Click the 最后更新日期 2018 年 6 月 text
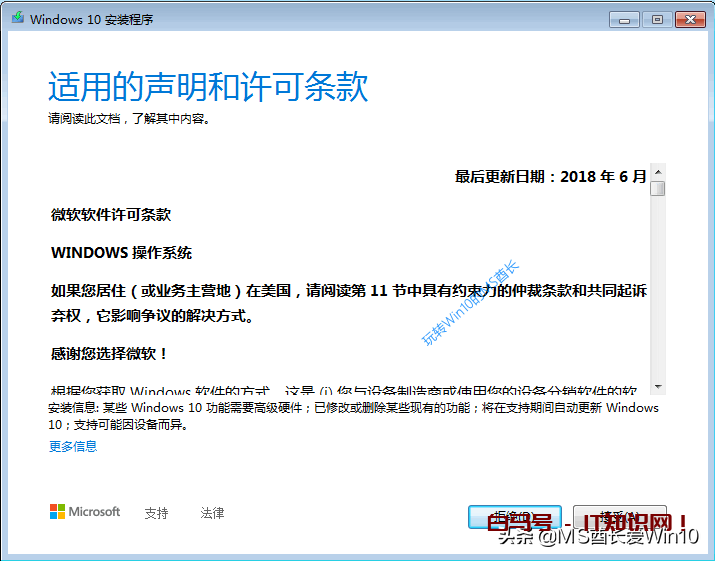 tap(550, 177)
